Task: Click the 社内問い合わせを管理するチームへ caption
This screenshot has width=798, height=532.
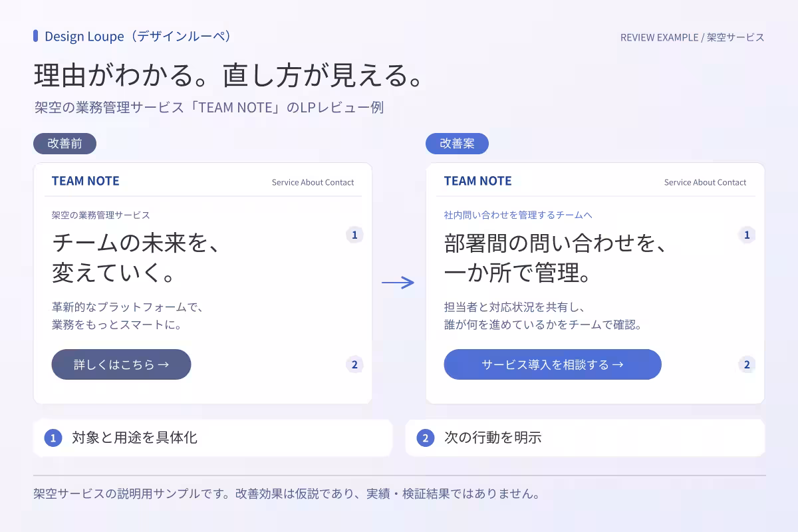Action: coord(518,215)
